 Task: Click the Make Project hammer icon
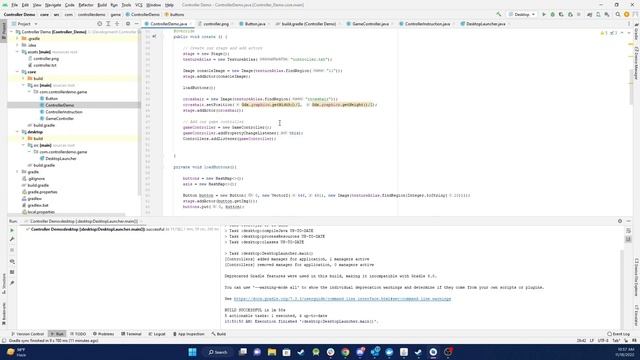tap(498, 14)
